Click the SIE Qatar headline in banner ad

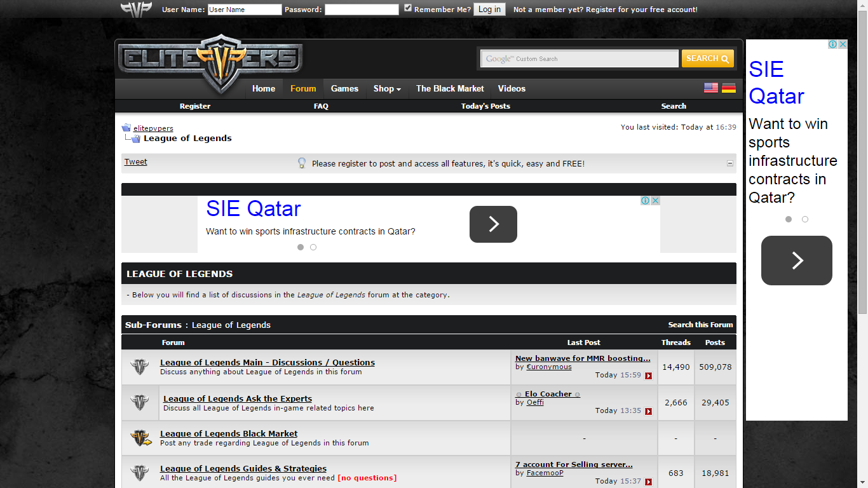click(254, 208)
